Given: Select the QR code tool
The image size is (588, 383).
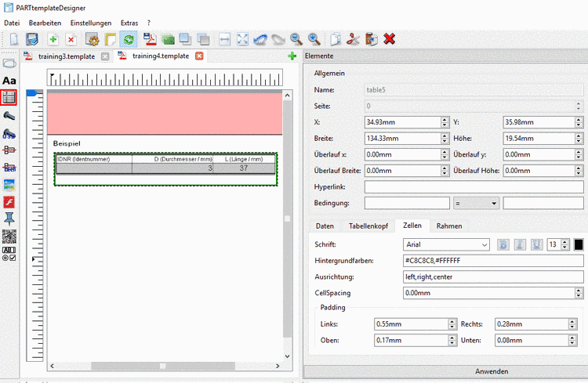Looking at the screenshot, I should click(9, 236).
